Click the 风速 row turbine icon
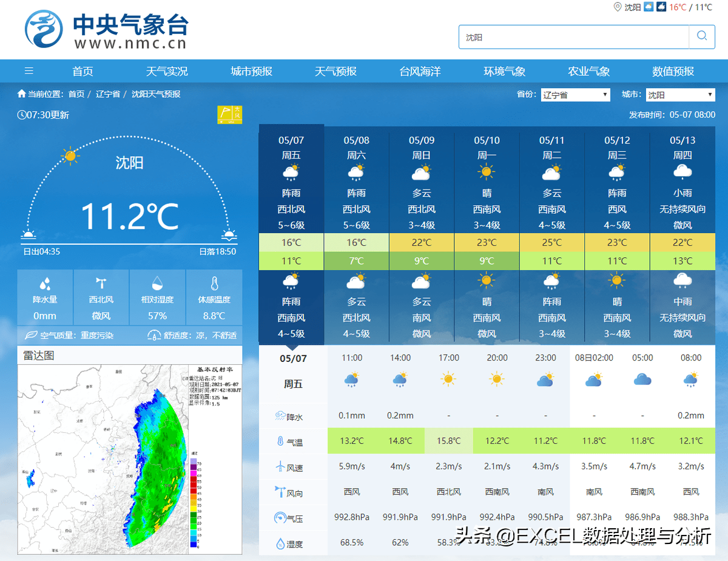Image resolution: width=728 pixels, height=561 pixels. (280, 467)
